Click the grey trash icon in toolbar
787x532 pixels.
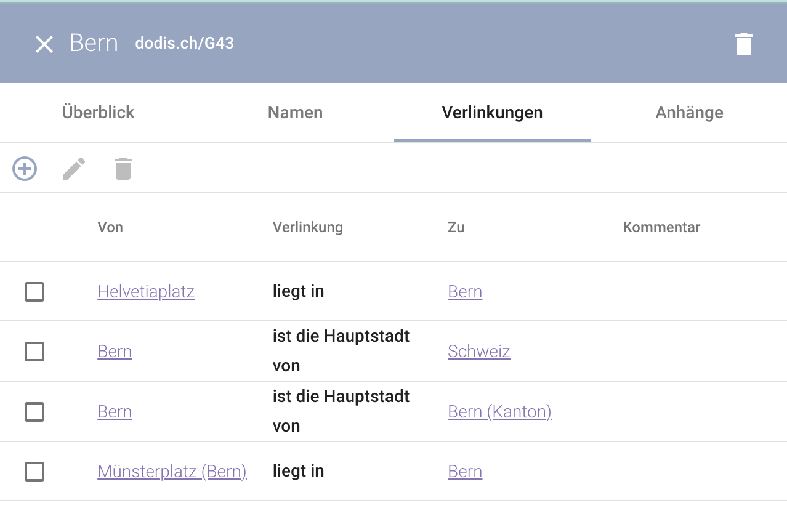click(x=123, y=169)
